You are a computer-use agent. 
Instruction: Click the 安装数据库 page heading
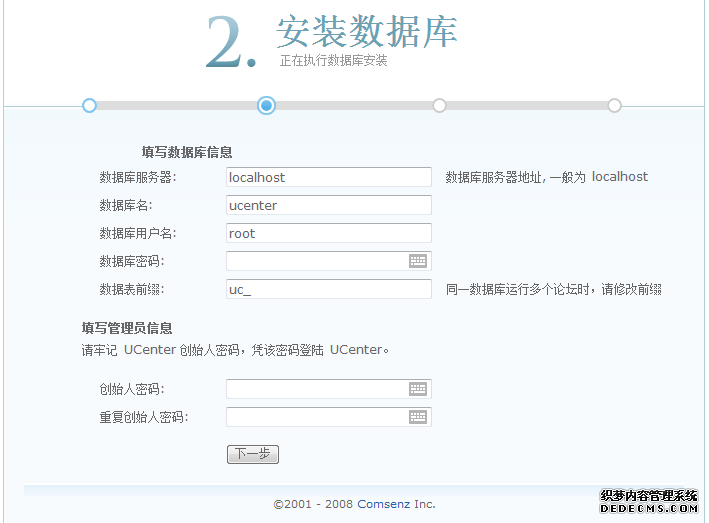[x=366, y=32]
